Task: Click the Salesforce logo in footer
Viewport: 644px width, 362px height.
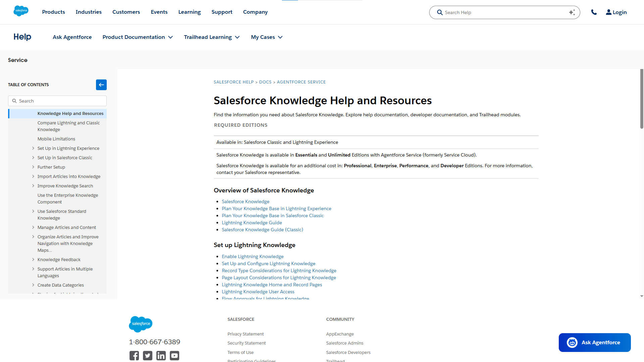Action: 141,324
